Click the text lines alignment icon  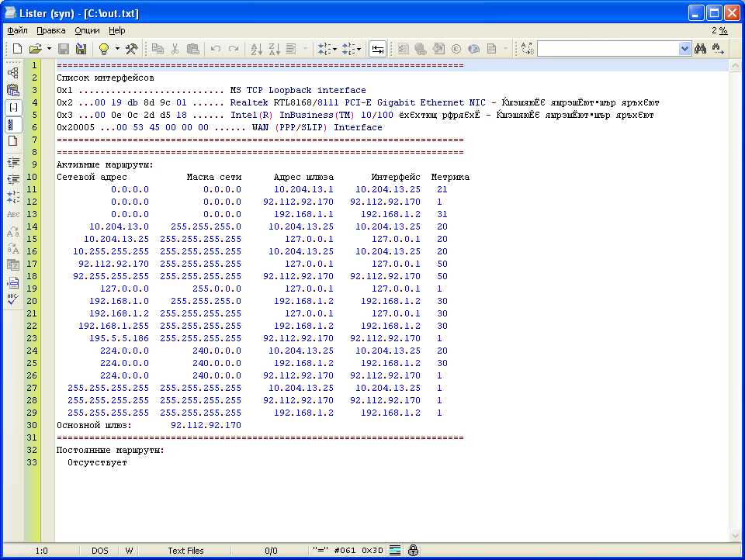(291, 48)
